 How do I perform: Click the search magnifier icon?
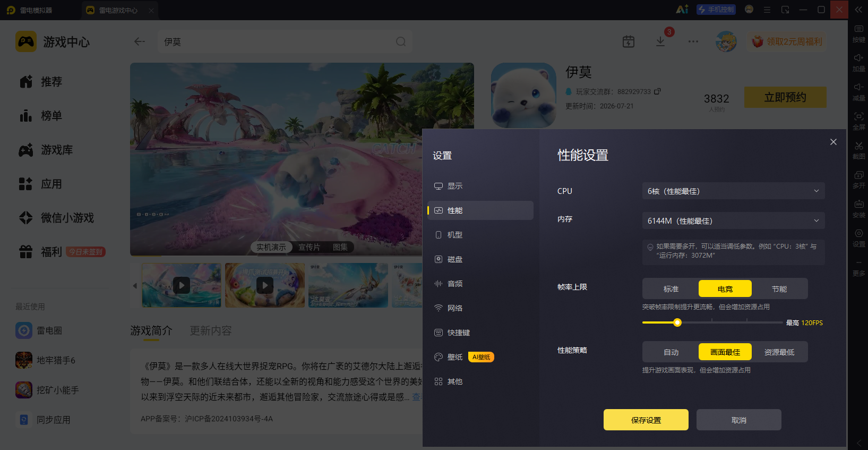click(x=401, y=41)
